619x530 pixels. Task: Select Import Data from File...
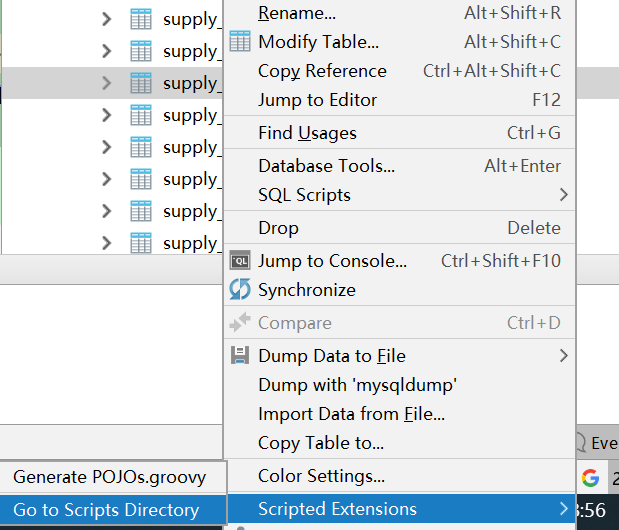click(x=351, y=414)
